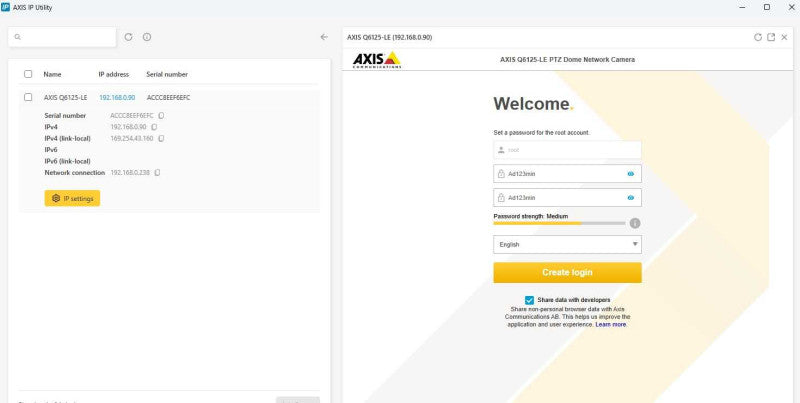Tick the AXIS Q6125-LE row checkbox
The height and width of the screenshot is (403, 800).
point(28,97)
